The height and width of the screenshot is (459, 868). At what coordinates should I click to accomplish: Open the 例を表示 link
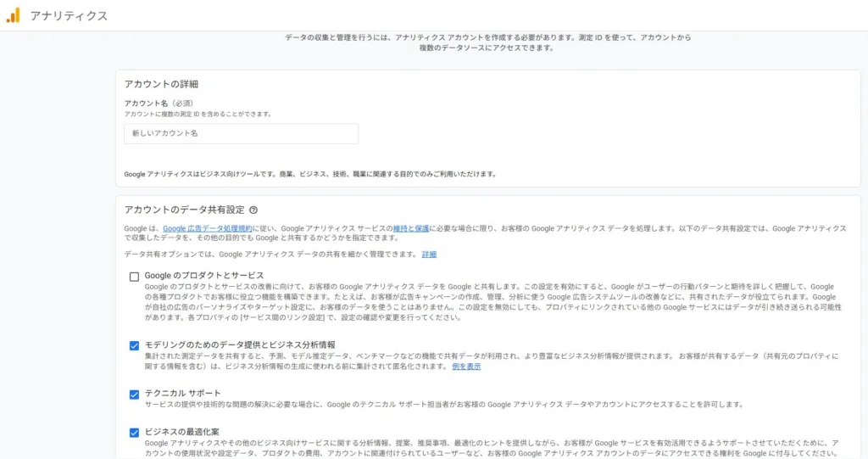pyautogui.click(x=466, y=366)
